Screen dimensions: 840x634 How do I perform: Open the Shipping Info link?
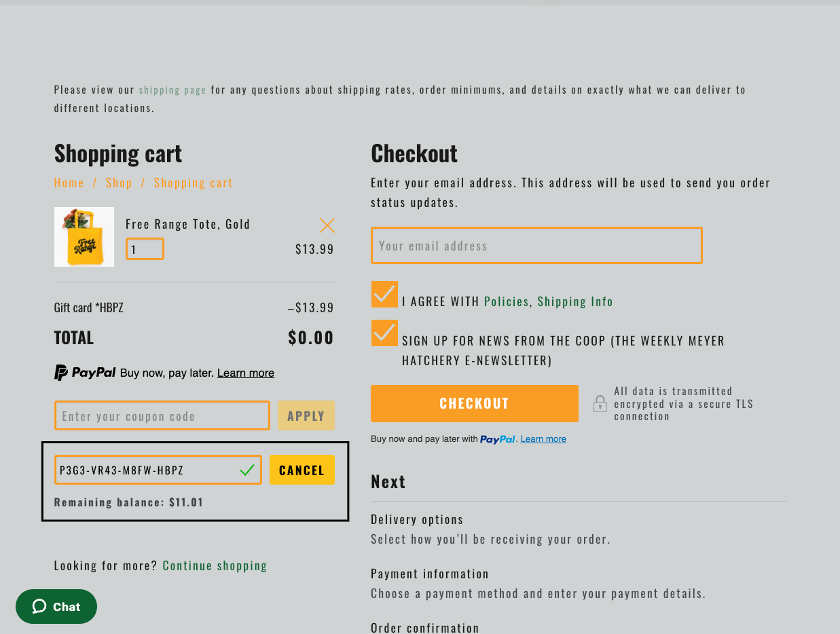(575, 301)
